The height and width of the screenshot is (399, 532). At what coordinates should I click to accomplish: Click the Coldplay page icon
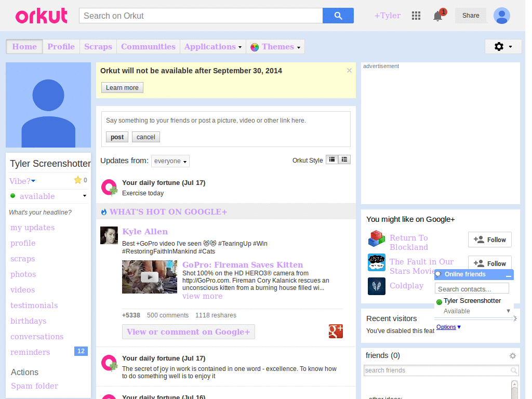tap(377, 286)
